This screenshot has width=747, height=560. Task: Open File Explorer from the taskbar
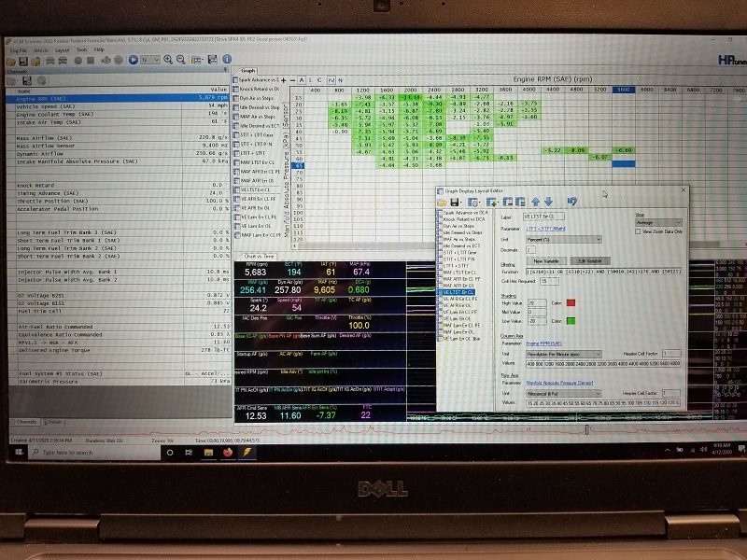click(x=208, y=453)
